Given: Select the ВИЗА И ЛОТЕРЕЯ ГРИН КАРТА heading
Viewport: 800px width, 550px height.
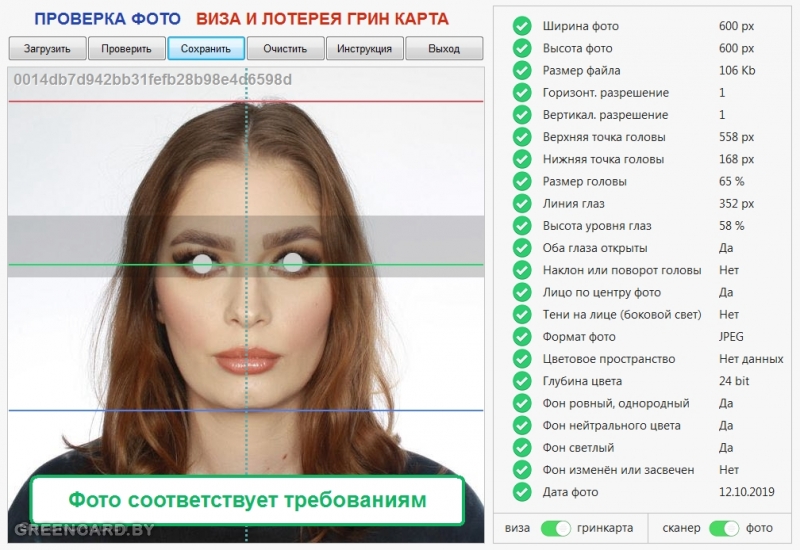Looking at the screenshot, I should 322,19.
